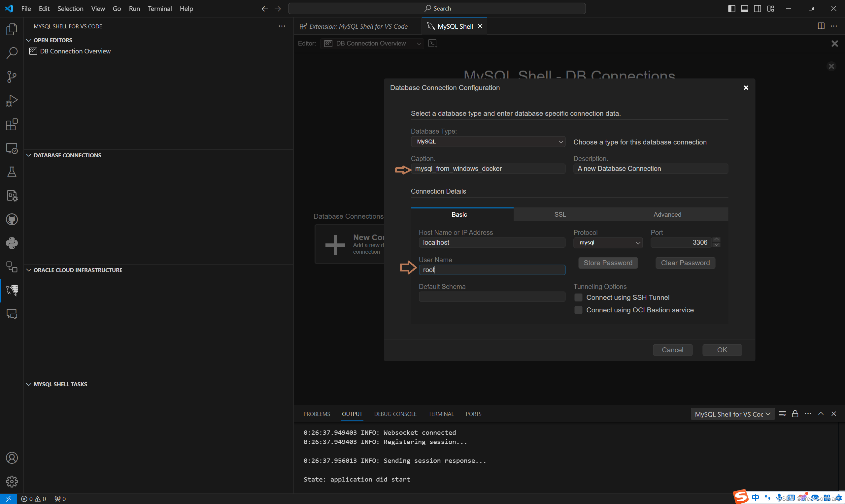
Task: Select Basic connection tab
Action: click(462, 214)
